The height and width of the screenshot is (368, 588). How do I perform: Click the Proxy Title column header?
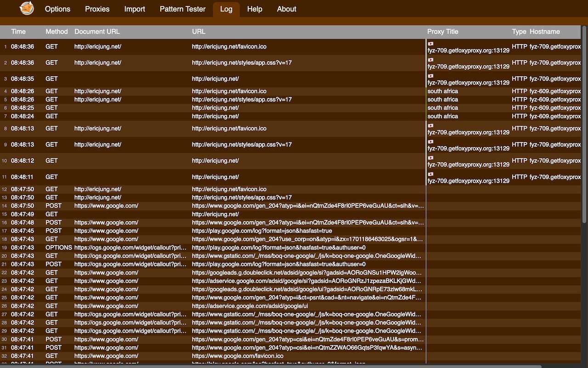[x=443, y=32]
